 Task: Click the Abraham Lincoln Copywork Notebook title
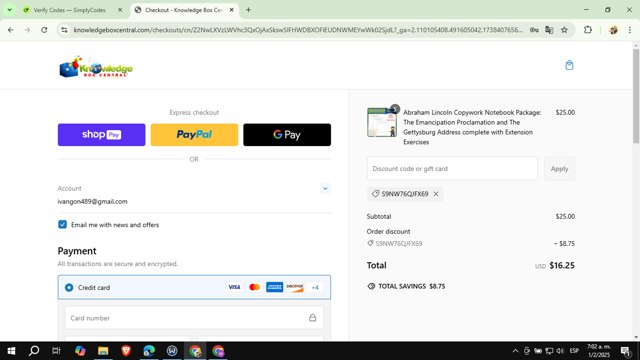tap(472, 127)
